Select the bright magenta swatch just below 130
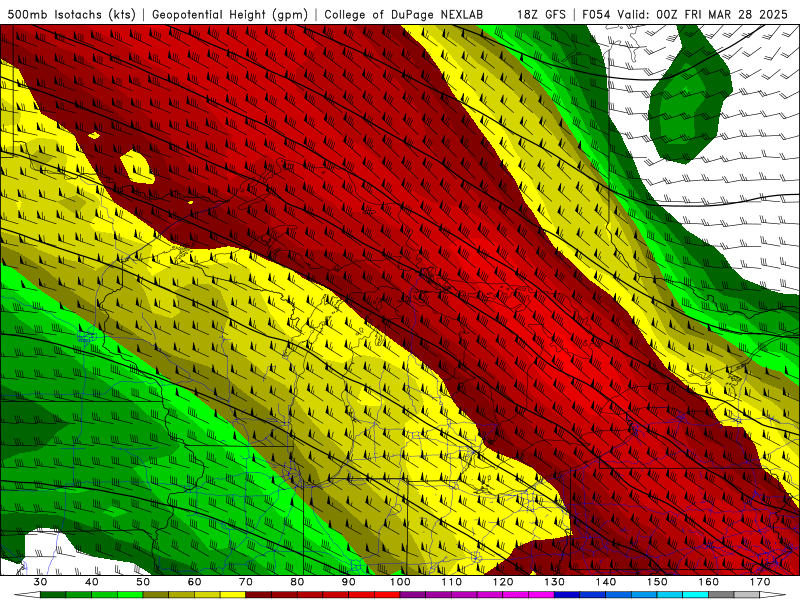800x600 pixels. [x=542, y=595]
